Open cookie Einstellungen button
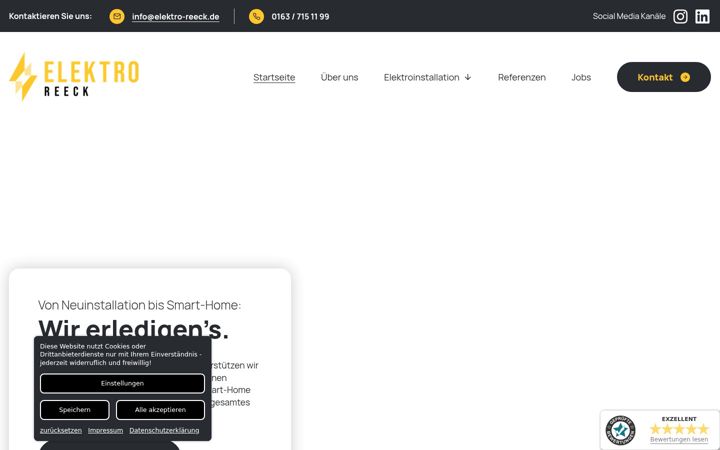 (x=122, y=383)
